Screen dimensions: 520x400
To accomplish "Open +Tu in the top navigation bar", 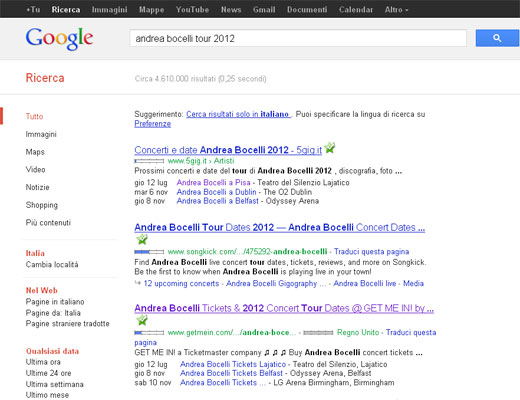I will [x=33, y=10].
